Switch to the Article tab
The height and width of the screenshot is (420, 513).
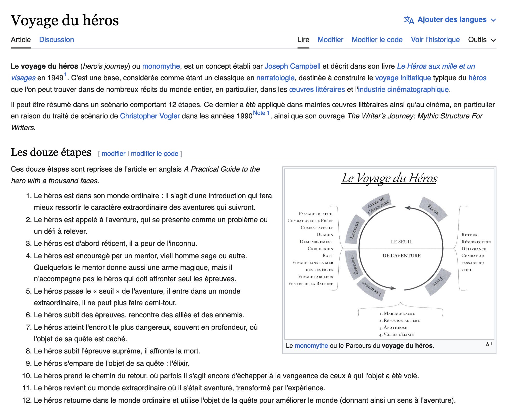pos(21,40)
